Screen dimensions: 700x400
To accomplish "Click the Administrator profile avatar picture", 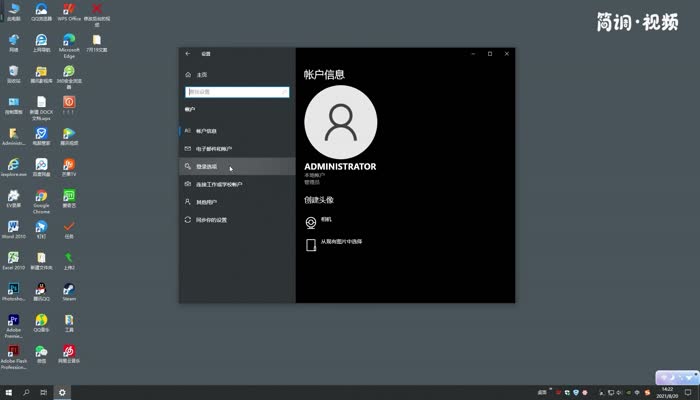I will (340, 121).
